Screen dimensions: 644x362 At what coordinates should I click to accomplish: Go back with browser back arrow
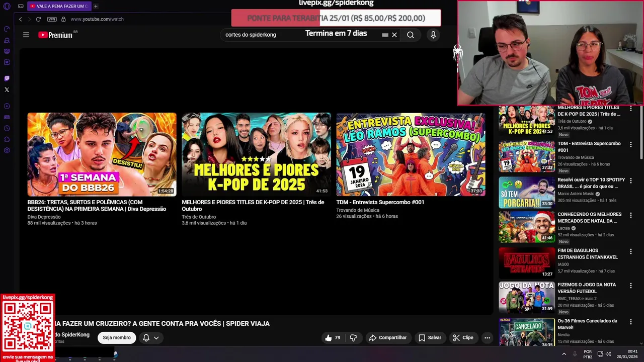[20, 19]
